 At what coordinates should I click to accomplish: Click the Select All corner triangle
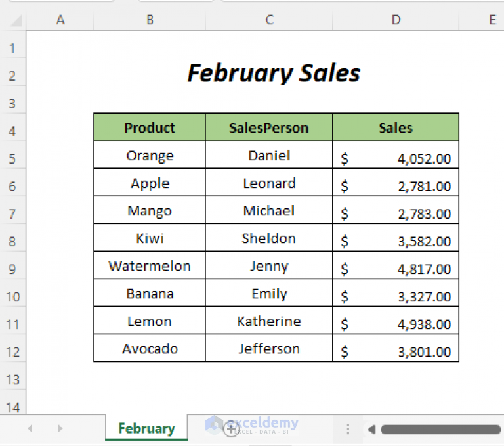coord(15,21)
